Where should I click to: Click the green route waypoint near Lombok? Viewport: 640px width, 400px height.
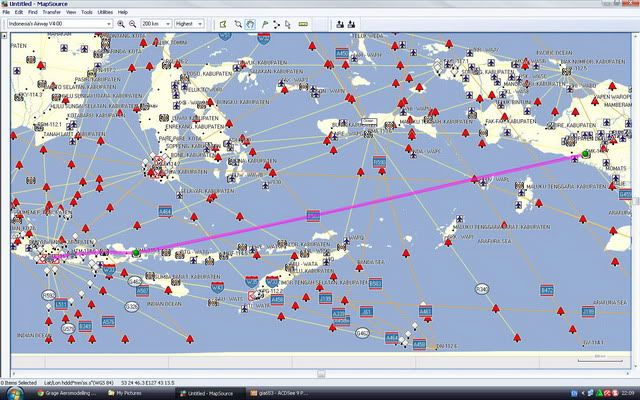pos(136,253)
